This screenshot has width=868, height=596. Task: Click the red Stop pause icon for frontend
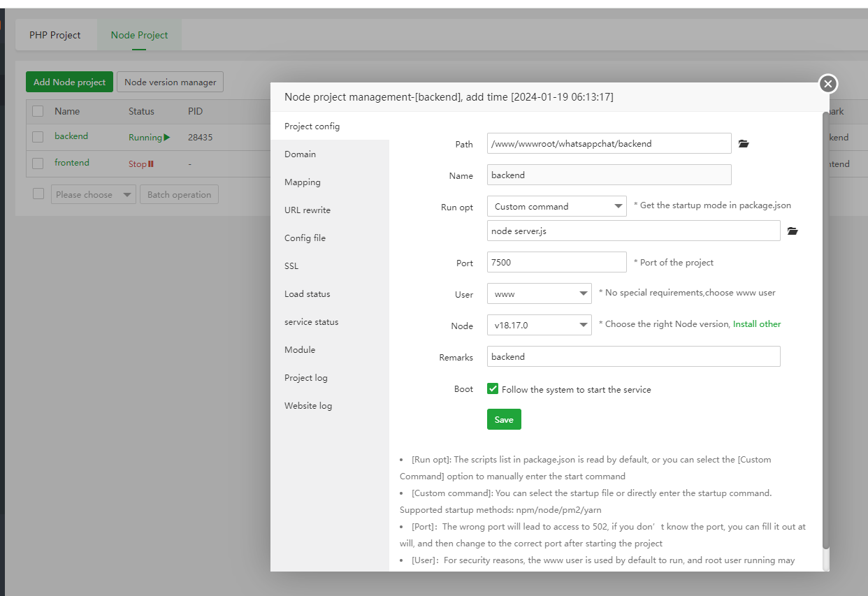pyautogui.click(x=151, y=164)
